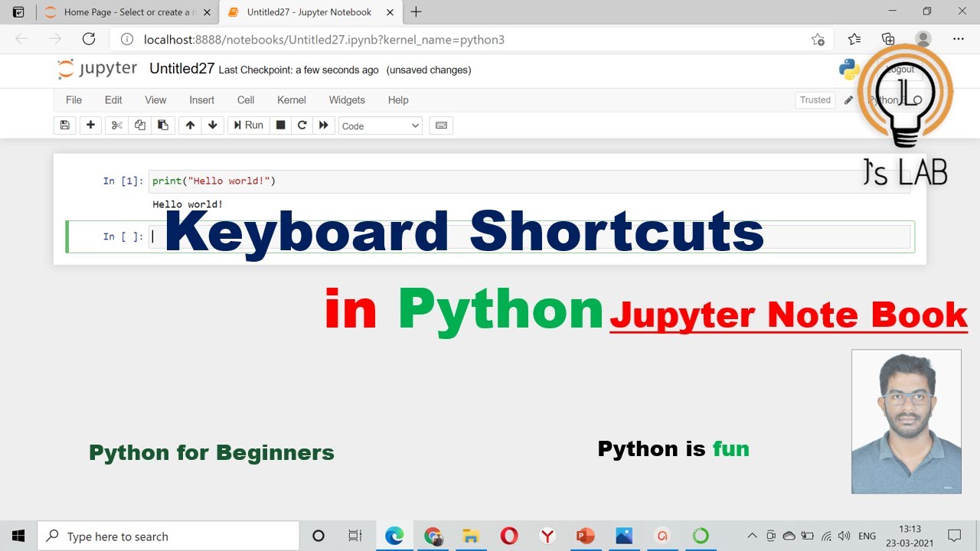Open the Widgets menu
Viewport: 980px width, 551px height.
click(x=347, y=100)
